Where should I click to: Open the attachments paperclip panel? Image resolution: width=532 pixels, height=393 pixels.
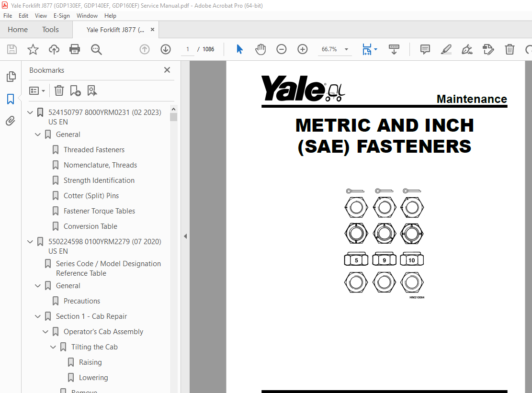[x=11, y=121]
